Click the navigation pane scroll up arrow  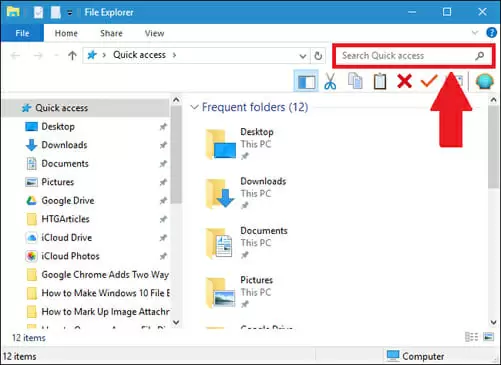(176, 100)
